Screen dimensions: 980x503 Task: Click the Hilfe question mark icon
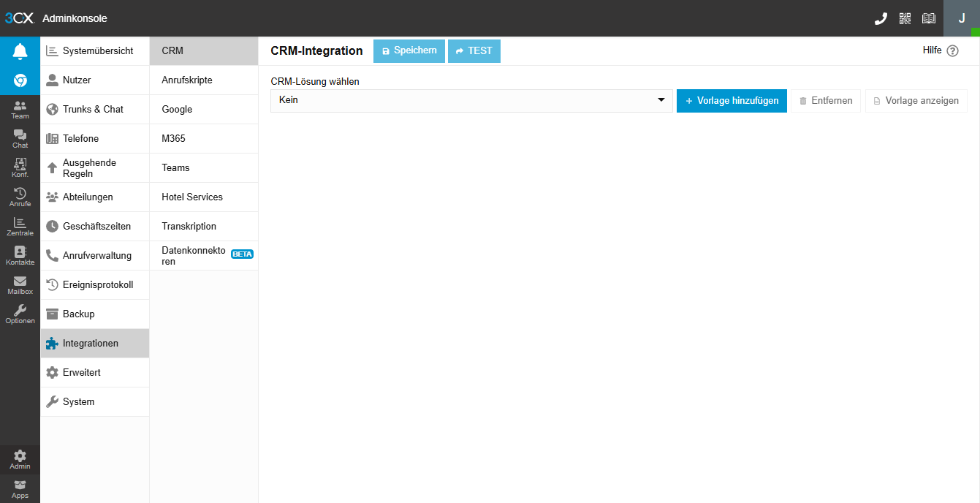point(952,51)
